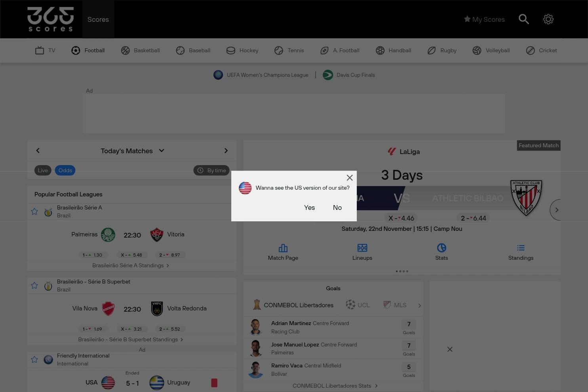Click the LaLiga logo in featured match
Viewport: 588px width, 392px height.
[392, 151]
